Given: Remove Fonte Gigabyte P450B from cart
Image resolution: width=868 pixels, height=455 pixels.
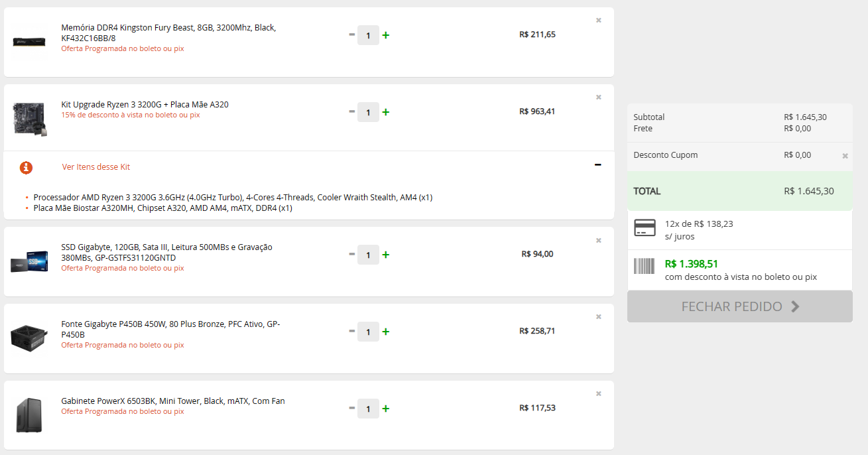Looking at the screenshot, I should click(599, 316).
